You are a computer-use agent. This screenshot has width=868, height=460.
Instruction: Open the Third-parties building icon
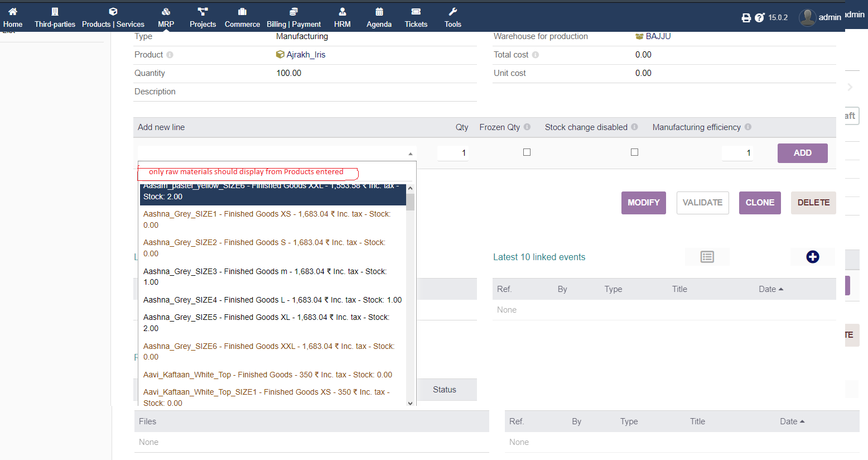[x=55, y=11]
